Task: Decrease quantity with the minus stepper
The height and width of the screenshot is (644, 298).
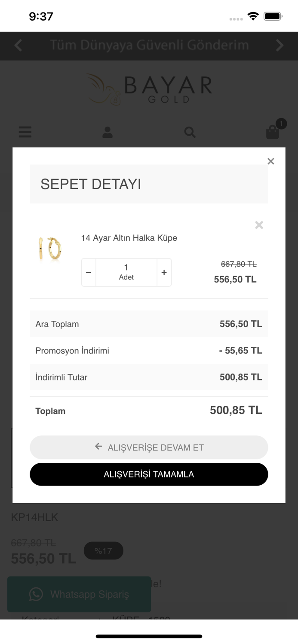Action: (89, 272)
